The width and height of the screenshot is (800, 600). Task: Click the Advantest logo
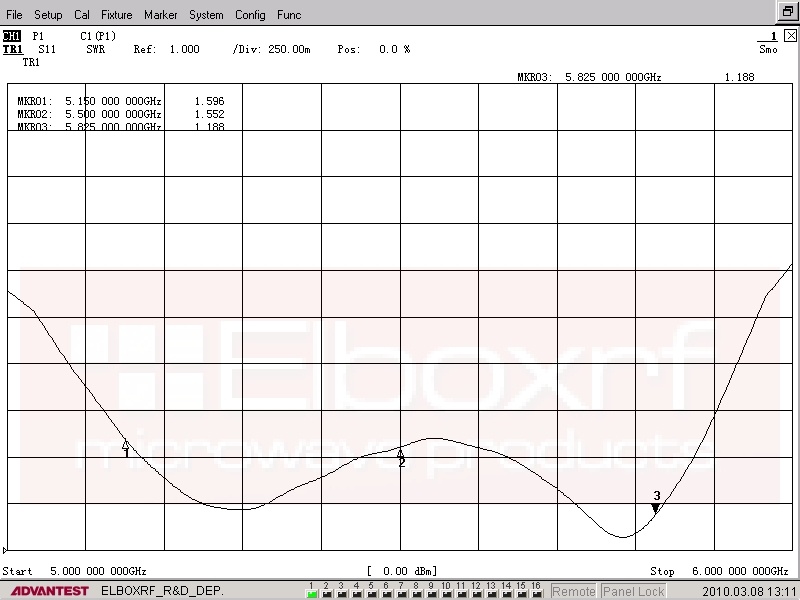coord(46,591)
